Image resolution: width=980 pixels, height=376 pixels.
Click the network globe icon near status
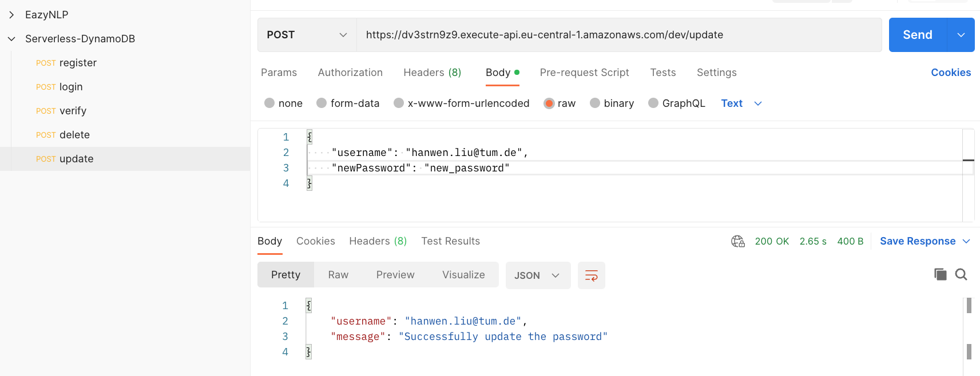click(x=737, y=241)
